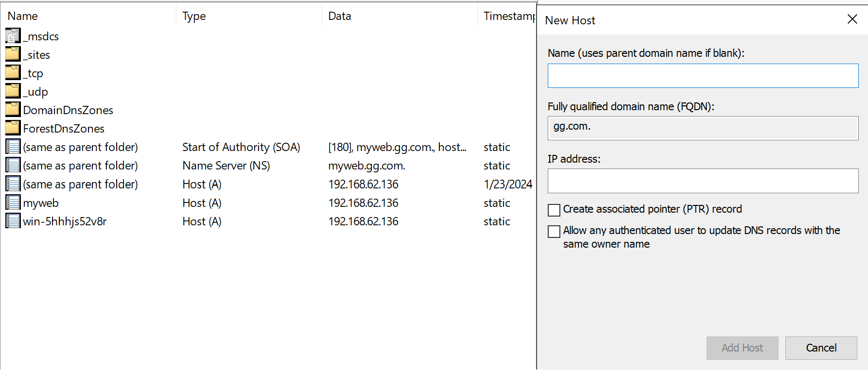Select the ForestDnsZones folder name
The height and width of the screenshot is (370, 868).
click(x=64, y=129)
